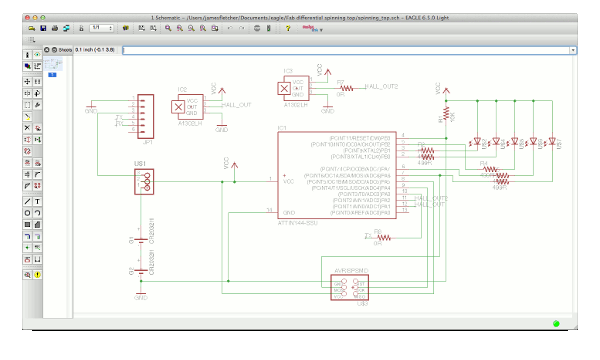
Task: Select the Circle tool
Action: pos(27,213)
